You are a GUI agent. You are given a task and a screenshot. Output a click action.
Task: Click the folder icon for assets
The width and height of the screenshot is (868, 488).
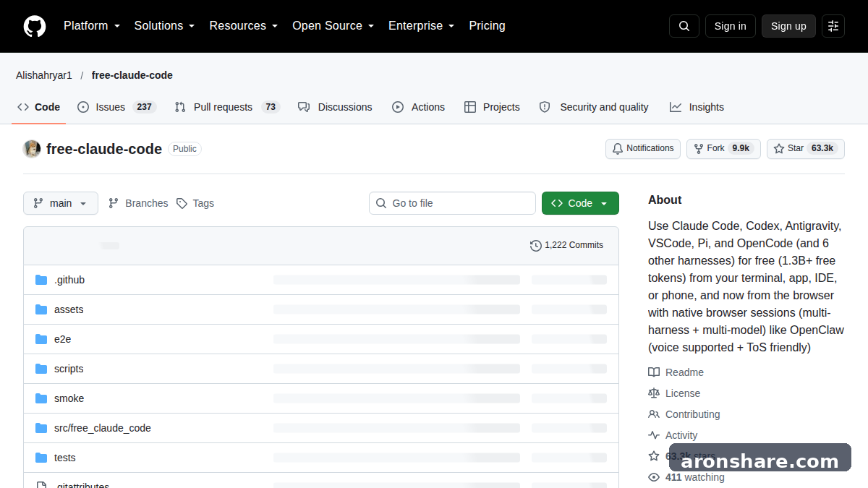coord(41,309)
